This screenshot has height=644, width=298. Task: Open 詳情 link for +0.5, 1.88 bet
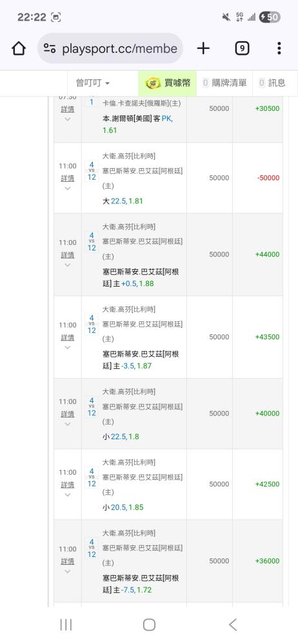pos(68,255)
